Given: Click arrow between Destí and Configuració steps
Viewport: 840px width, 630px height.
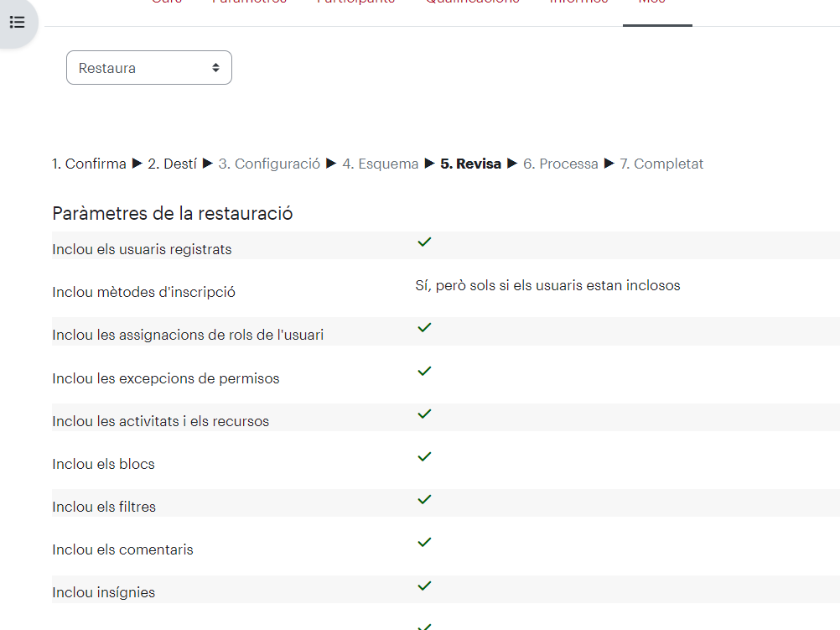Looking at the screenshot, I should click(x=208, y=163).
